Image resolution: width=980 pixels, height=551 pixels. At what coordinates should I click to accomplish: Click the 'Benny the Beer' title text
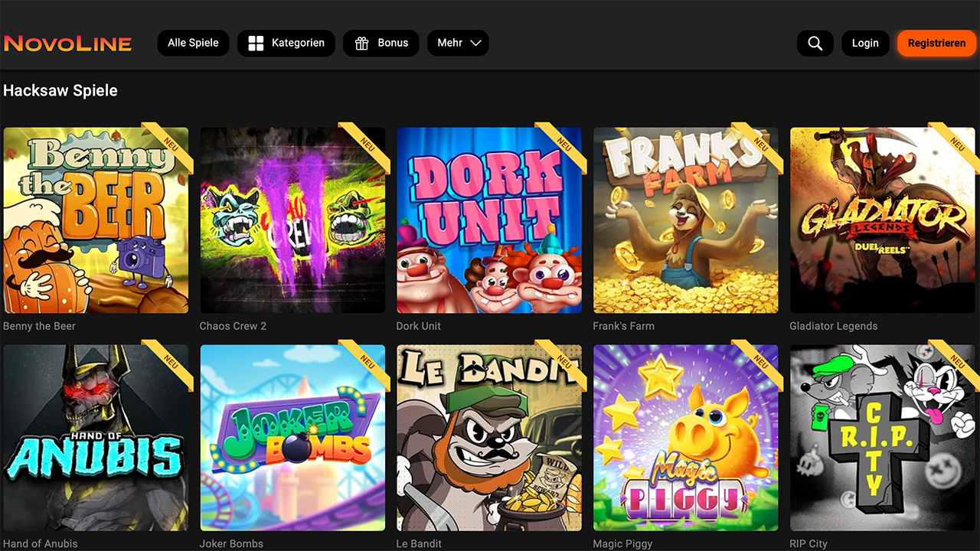click(39, 326)
